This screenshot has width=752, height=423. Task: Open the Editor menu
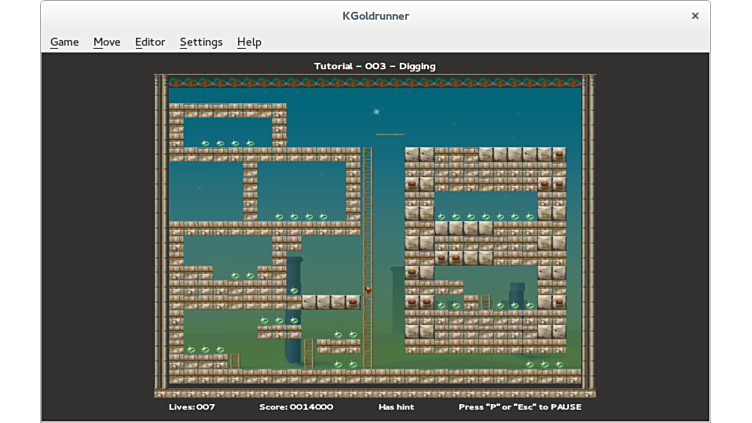click(150, 42)
